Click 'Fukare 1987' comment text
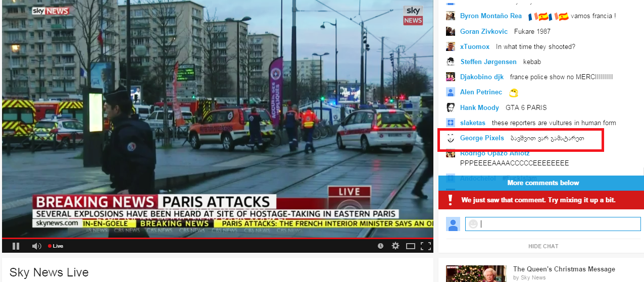Image resolution: width=644 pixels, height=282 pixels. point(532,31)
